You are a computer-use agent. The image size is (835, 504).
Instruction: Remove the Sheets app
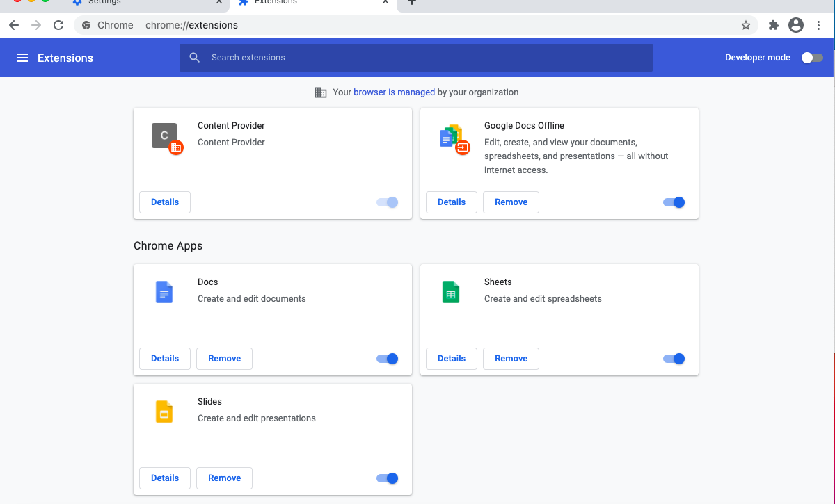tap(511, 359)
